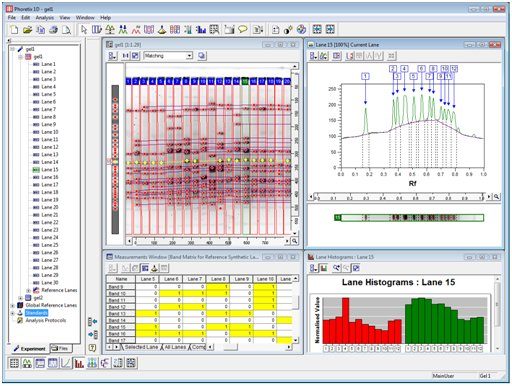Switch to the Selected Lane tab

pos(141,347)
